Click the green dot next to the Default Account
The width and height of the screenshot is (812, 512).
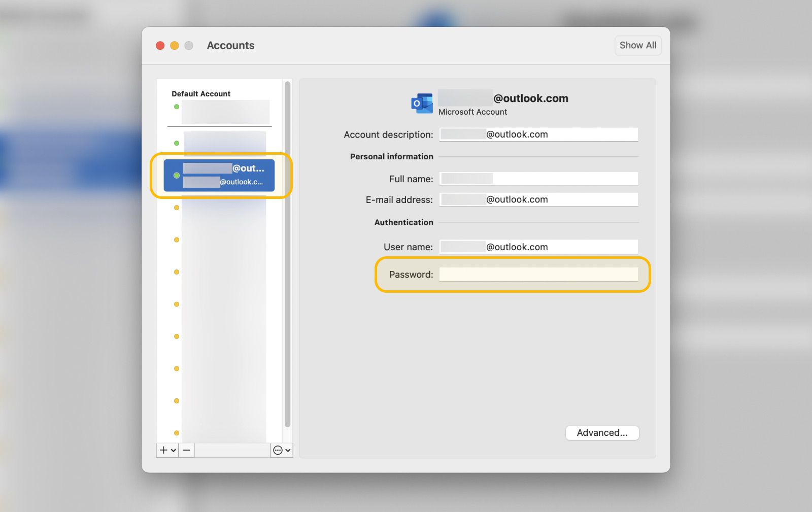click(176, 107)
